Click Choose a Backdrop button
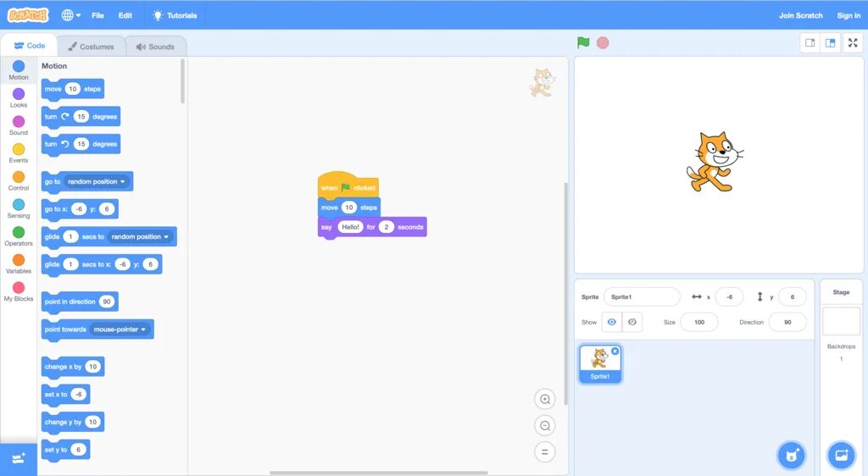This screenshot has width=868, height=476. point(841,456)
